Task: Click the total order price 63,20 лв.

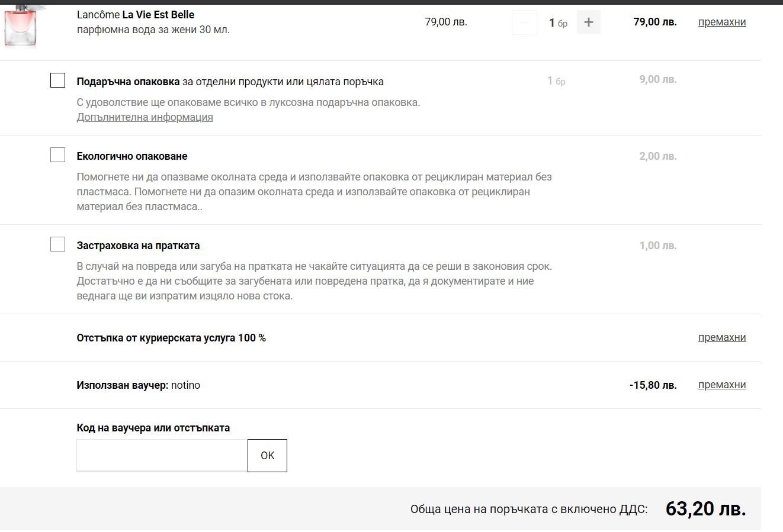Action: 705,508
